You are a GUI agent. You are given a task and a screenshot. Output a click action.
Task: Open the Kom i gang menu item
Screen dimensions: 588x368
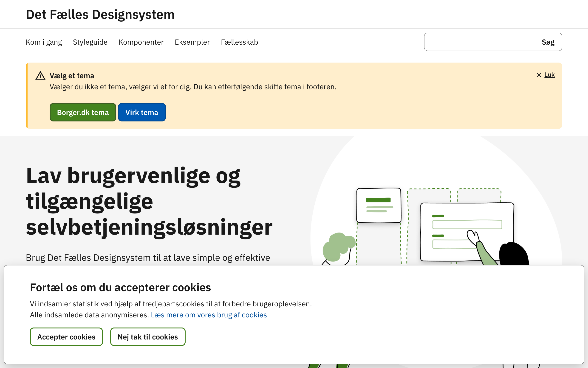44,42
